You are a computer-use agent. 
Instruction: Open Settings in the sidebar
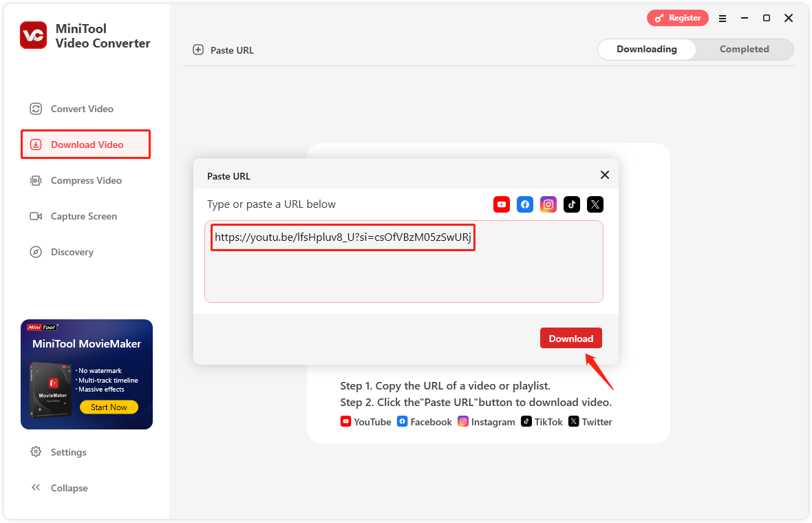58,452
